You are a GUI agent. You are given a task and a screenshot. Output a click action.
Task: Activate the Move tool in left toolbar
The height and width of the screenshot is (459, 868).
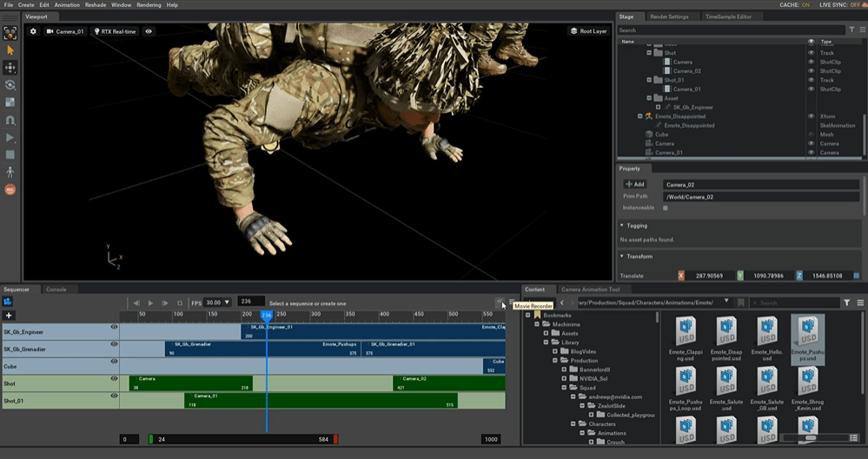pyautogui.click(x=10, y=68)
